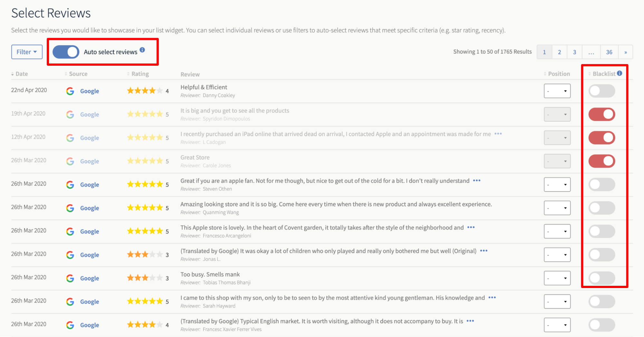The image size is (644, 337).
Task: Expand Francesco Arcangeloni review ellipsis
Action: click(x=471, y=227)
